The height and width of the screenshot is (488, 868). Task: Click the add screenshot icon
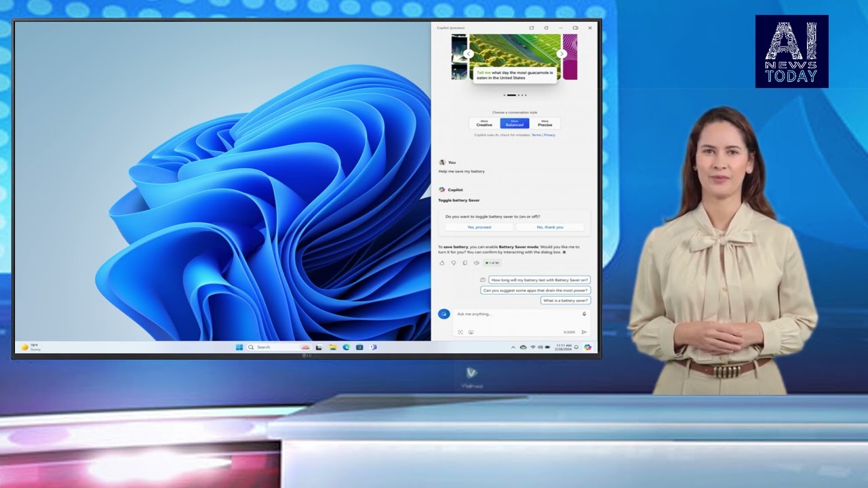click(460, 332)
